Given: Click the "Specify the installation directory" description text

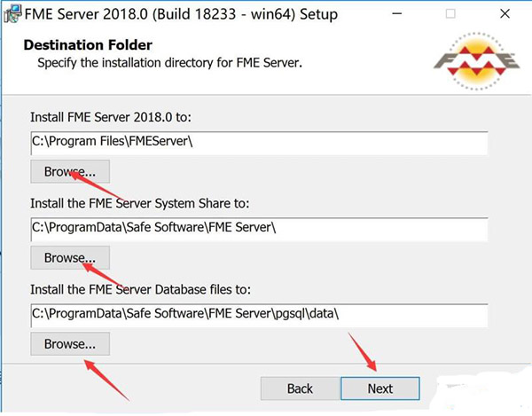Looking at the screenshot, I should pos(168,63).
